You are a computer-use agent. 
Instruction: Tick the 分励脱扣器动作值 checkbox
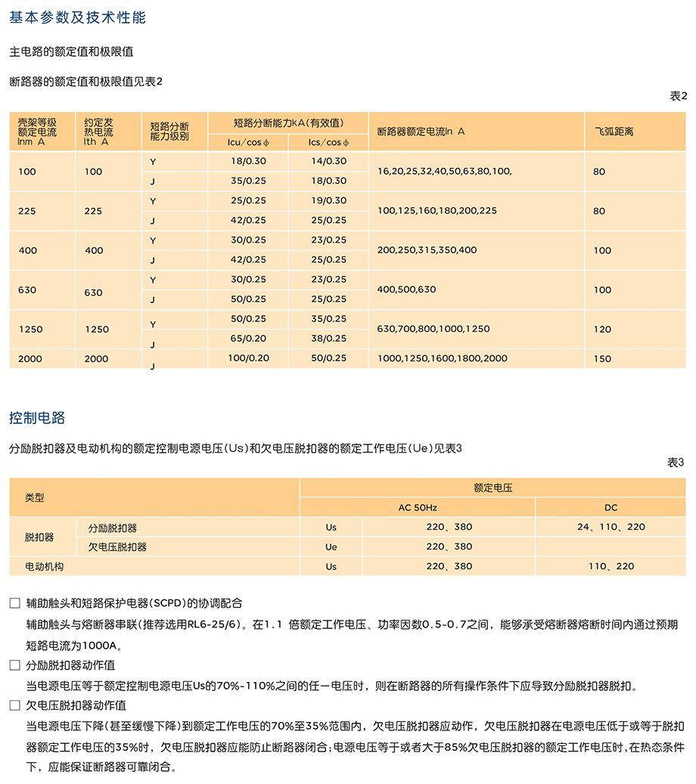click(15, 665)
